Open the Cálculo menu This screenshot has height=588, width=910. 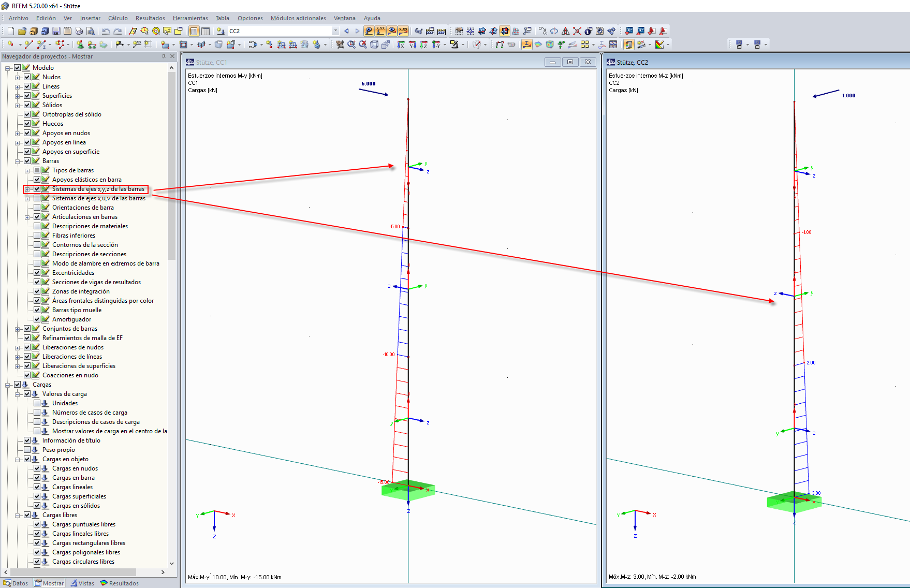pyautogui.click(x=118, y=18)
